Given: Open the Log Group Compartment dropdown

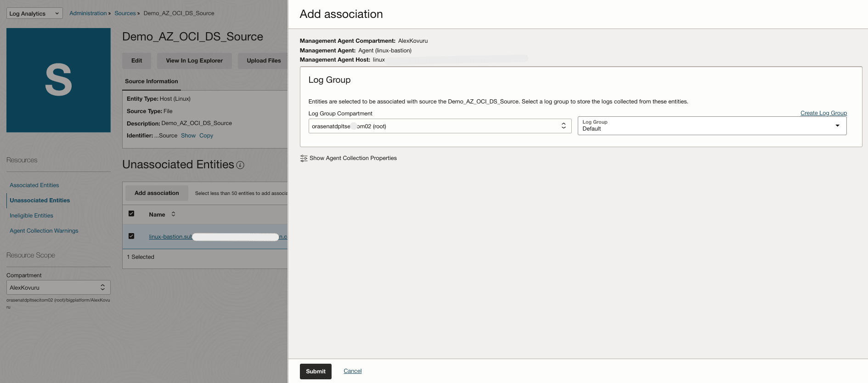Looking at the screenshot, I should pyautogui.click(x=440, y=126).
